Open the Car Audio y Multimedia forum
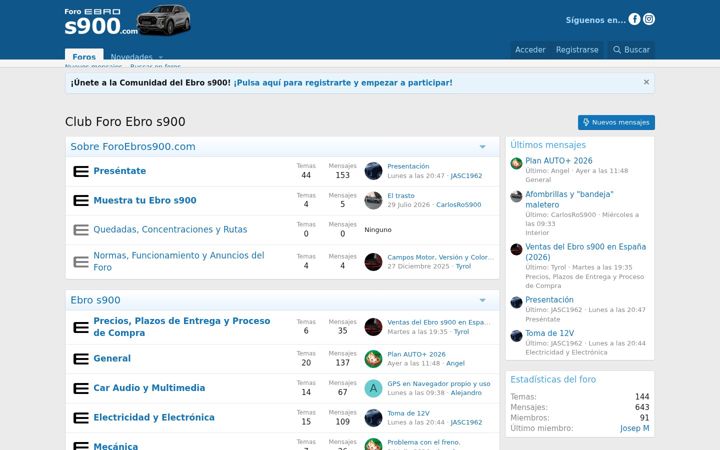 coord(149,388)
